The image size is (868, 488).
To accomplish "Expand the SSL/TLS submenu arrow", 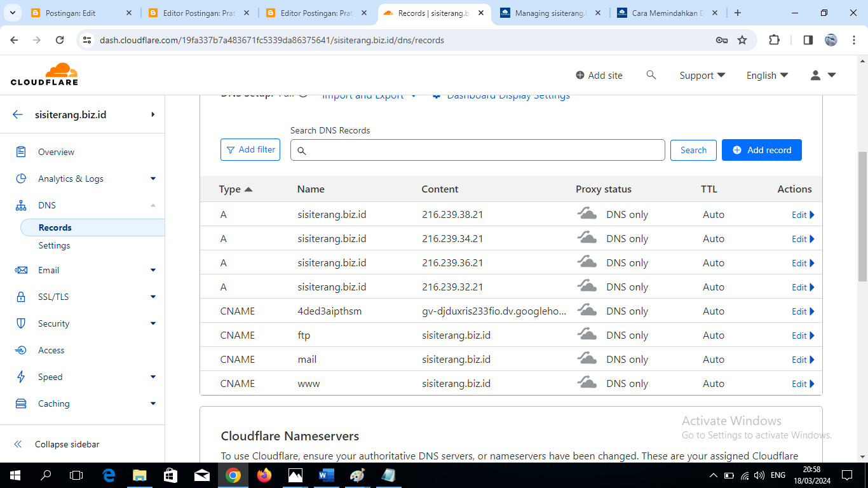I will pyautogui.click(x=153, y=297).
